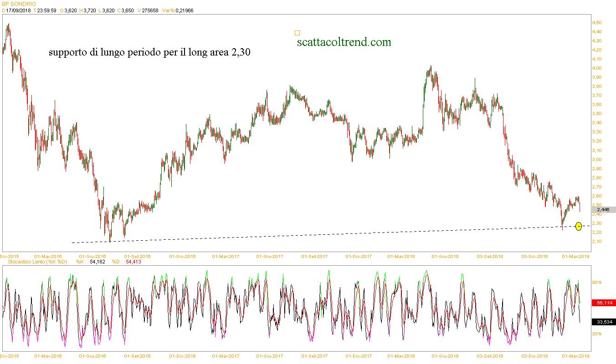The width and height of the screenshot is (616, 364).
Task: Select the 'supporto di lungo periodo' annotation text
Action: pos(149,52)
